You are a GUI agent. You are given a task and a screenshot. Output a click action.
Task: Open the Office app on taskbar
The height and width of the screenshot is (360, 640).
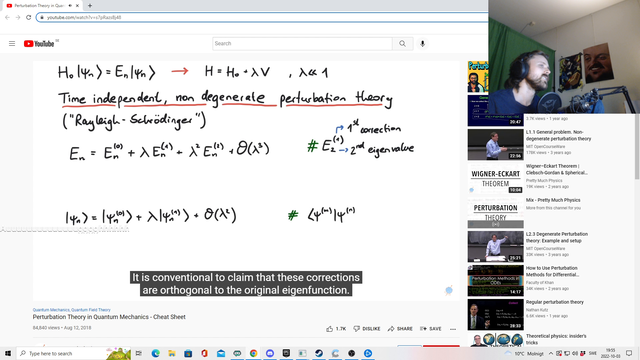204,353
